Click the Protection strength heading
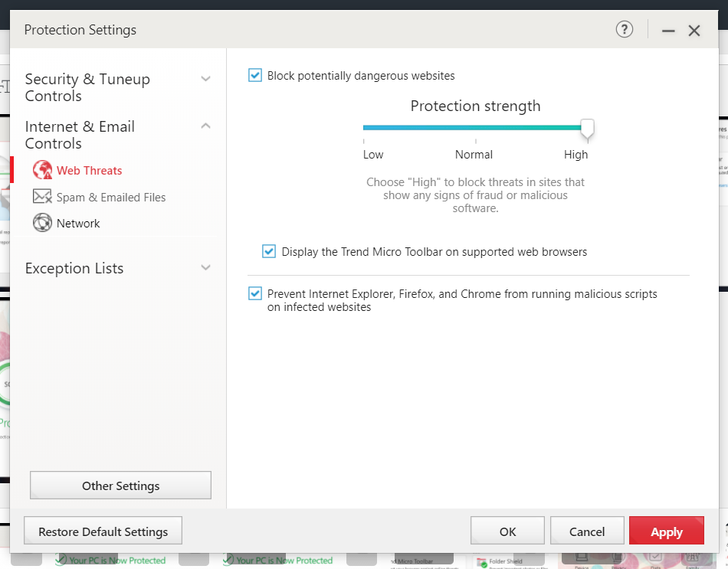Image resolution: width=728 pixels, height=569 pixels. click(x=475, y=106)
